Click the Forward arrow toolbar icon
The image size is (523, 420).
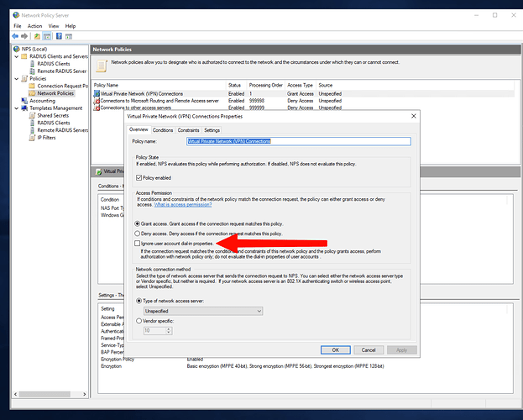click(24, 36)
